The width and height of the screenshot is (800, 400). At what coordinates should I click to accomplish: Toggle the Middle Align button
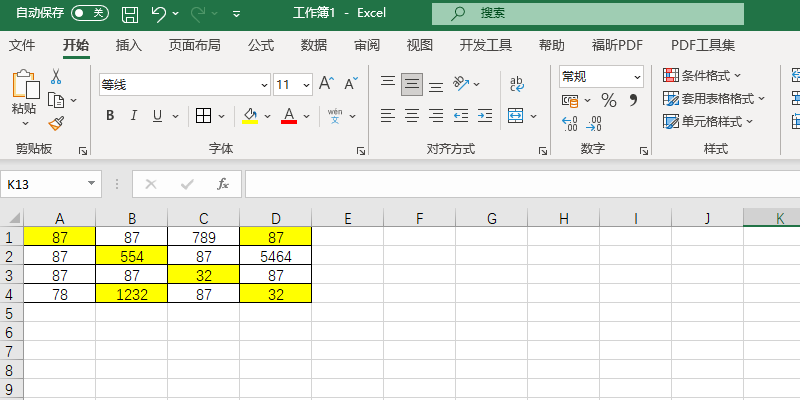pyautogui.click(x=412, y=84)
